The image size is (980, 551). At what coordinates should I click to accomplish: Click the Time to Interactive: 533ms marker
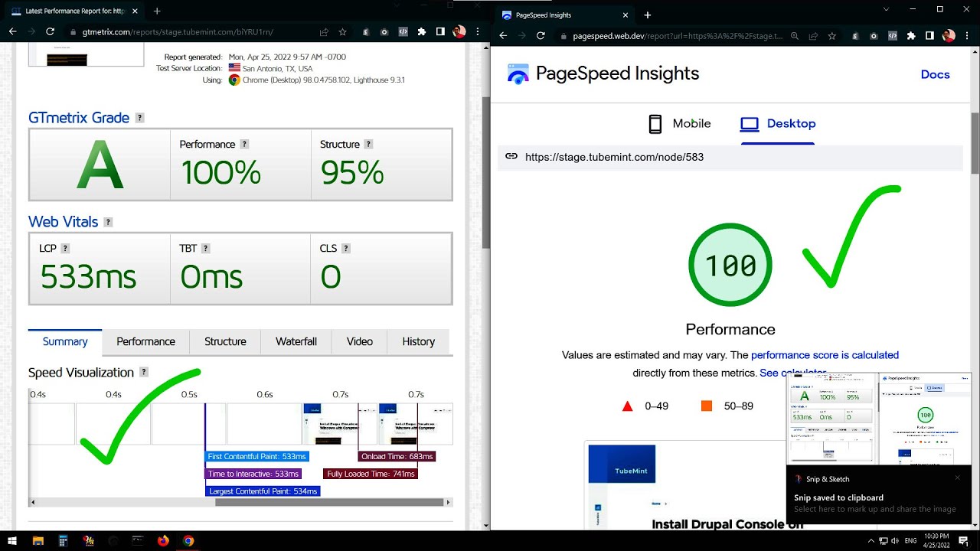[x=253, y=474]
